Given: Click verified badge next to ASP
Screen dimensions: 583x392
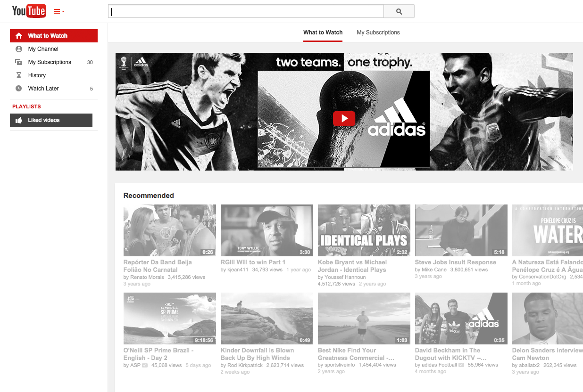Looking at the screenshot, I should 145,366.
